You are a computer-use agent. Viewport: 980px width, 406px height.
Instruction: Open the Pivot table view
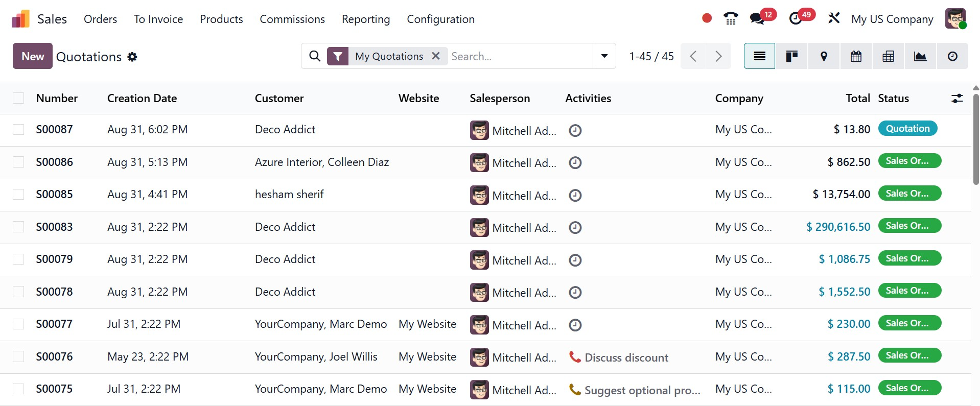tap(888, 56)
